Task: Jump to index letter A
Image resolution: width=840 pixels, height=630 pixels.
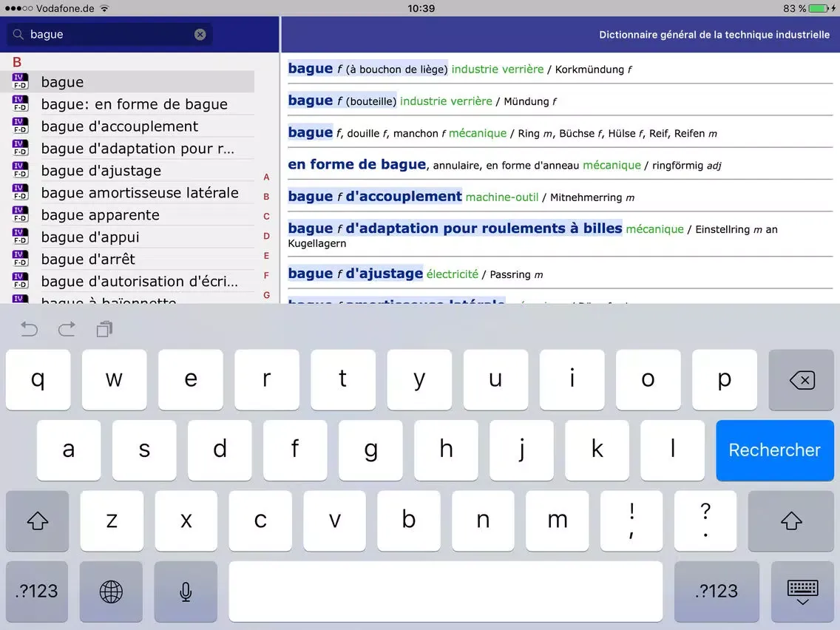Action: point(266,177)
